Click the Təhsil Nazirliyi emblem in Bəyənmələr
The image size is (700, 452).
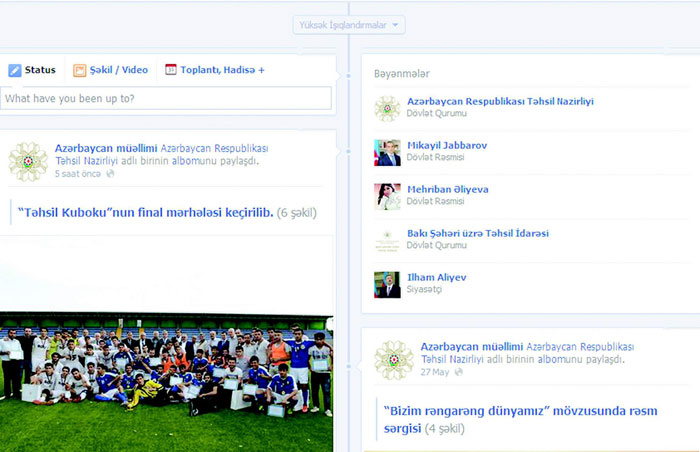[x=387, y=109]
